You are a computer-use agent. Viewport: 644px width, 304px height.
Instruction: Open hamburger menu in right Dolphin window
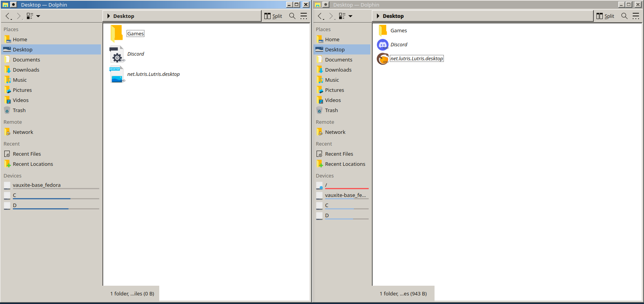click(x=636, y=16)
